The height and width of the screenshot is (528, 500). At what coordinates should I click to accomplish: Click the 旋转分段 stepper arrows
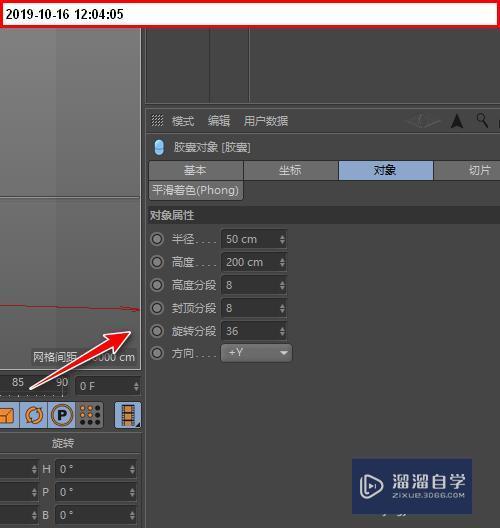coord(282,332)
